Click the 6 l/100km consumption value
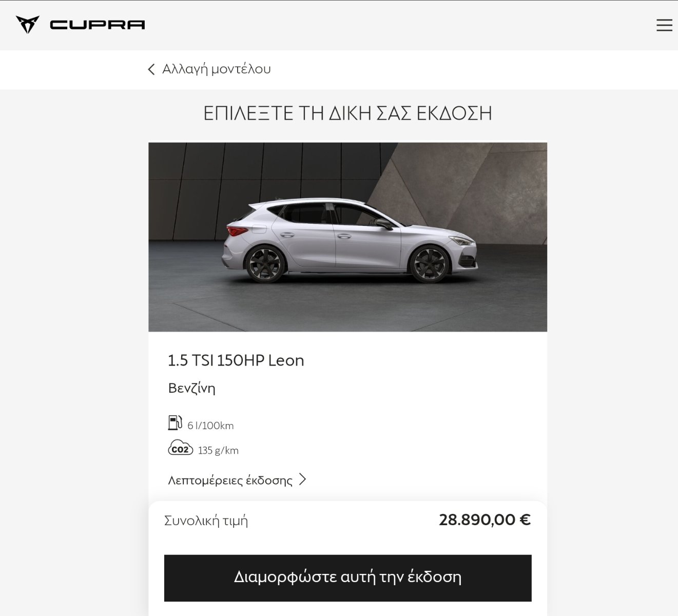The height and width of the screenshot is (616, 678). click(x=210, y=426)
